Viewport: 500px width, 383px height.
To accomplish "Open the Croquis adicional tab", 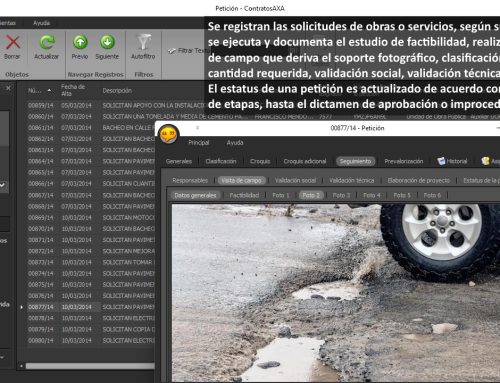I will point(305,161).
